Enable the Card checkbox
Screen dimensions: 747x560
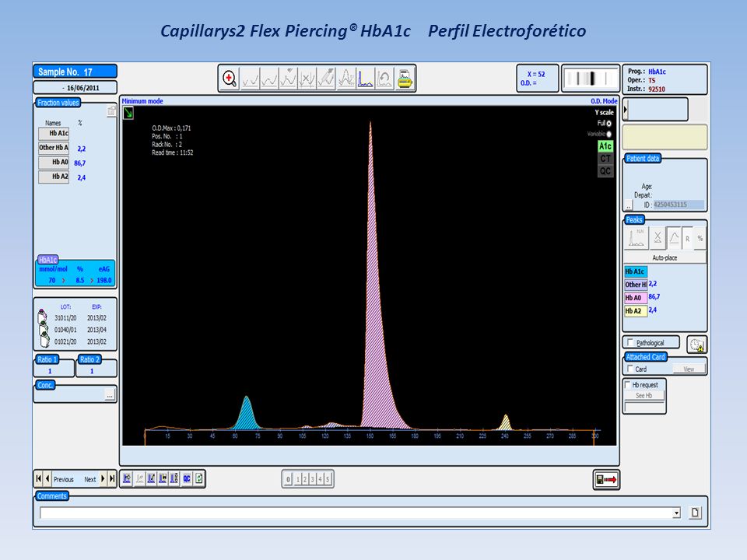click(x=630, y=369)
